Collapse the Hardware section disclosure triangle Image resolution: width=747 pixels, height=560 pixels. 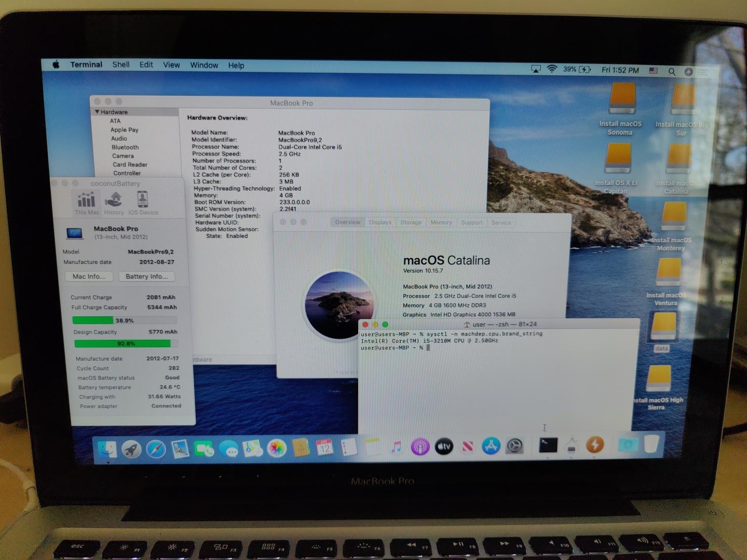[97, 112]
